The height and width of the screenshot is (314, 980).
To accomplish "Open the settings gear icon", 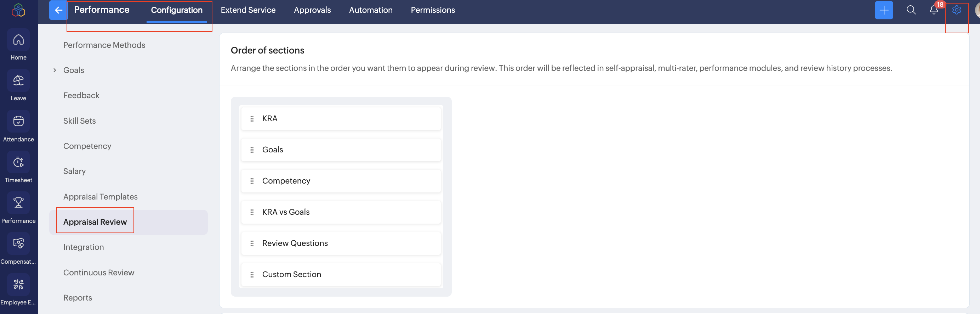I will (x=956, y=10).
